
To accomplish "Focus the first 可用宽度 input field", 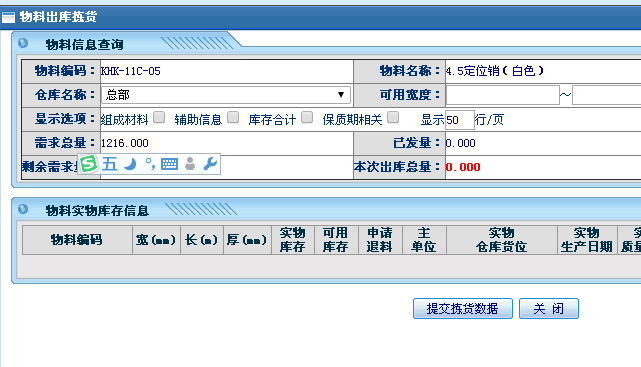I will coord(502,95).
